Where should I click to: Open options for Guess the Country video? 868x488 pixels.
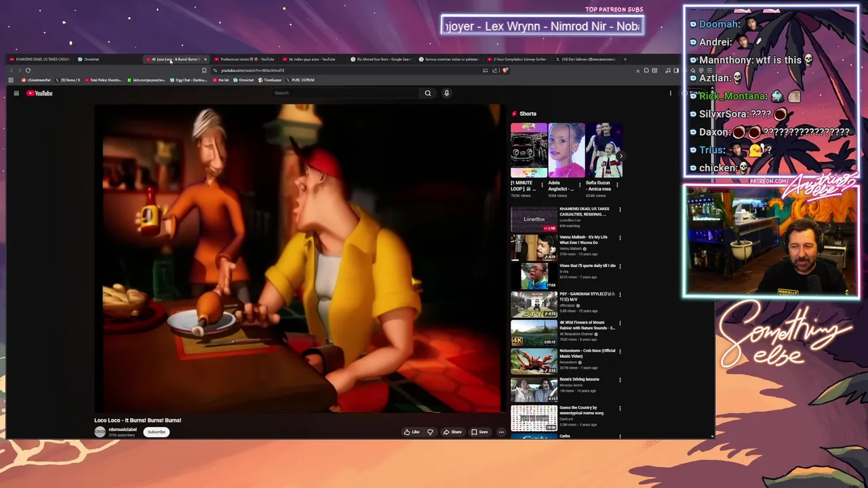tap(620, 409)
